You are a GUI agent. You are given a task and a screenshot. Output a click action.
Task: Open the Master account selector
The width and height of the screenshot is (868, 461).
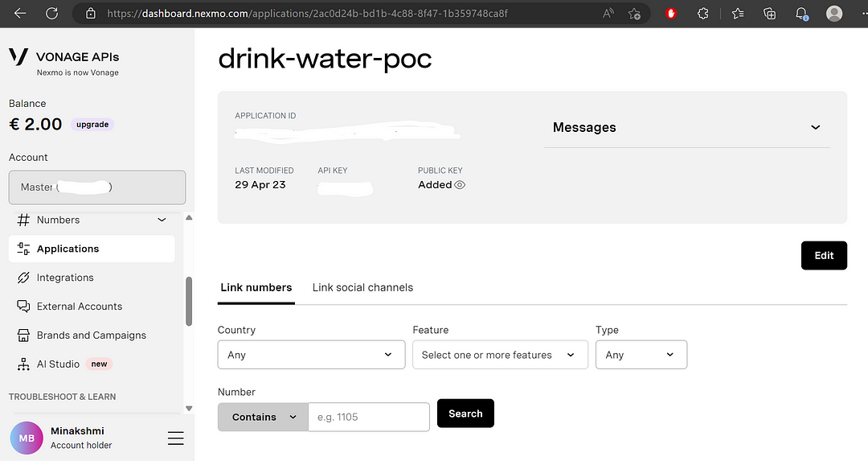point(97,187)
